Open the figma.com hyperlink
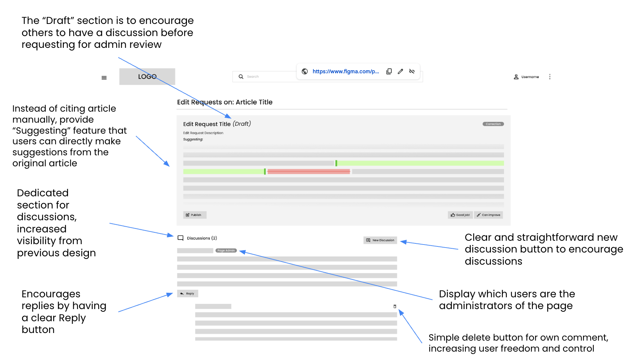 (345, 71)
